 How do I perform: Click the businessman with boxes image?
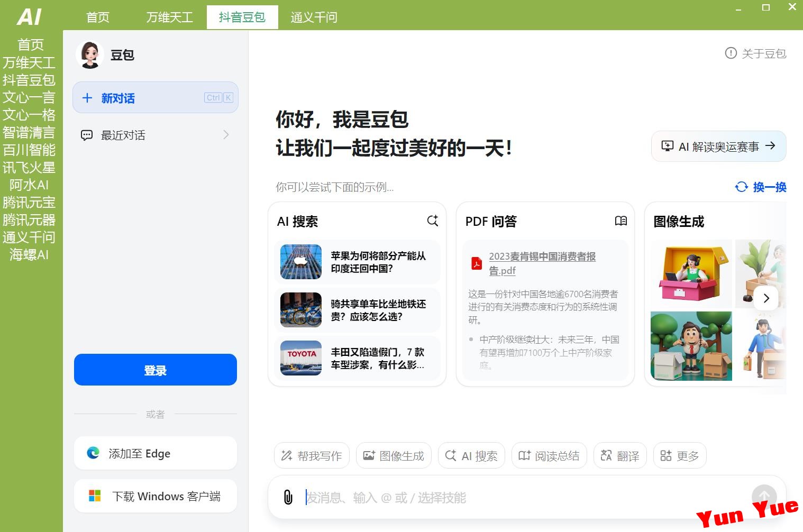click(x=691, y=346)
